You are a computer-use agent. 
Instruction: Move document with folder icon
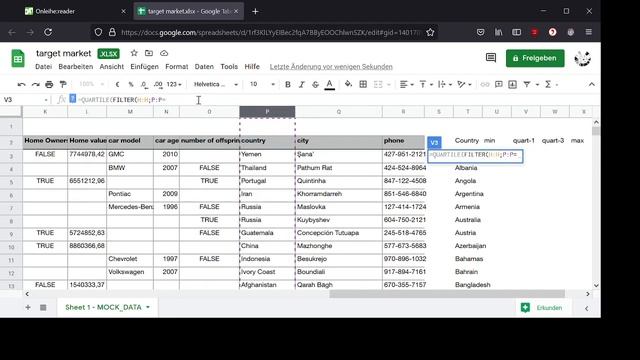149,53
